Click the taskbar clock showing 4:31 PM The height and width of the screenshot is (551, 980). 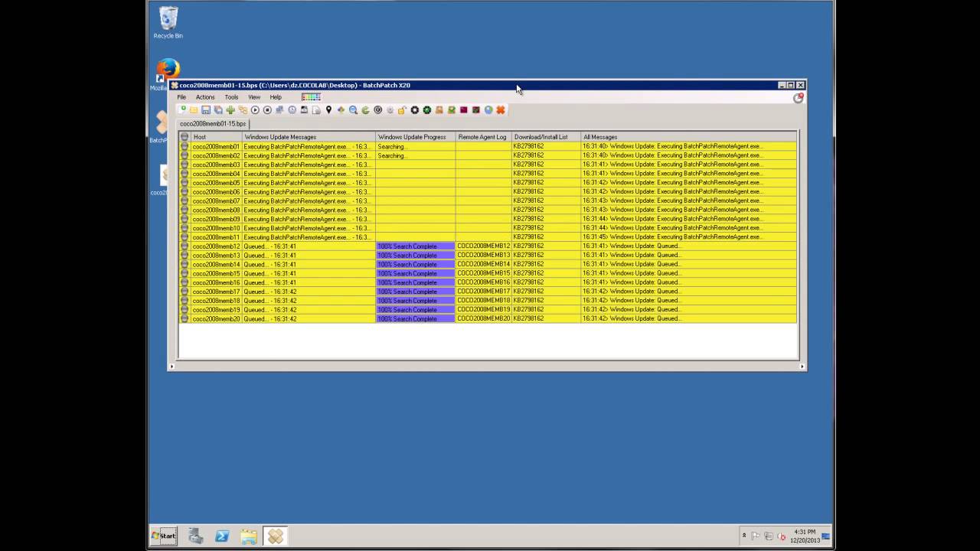805,536
